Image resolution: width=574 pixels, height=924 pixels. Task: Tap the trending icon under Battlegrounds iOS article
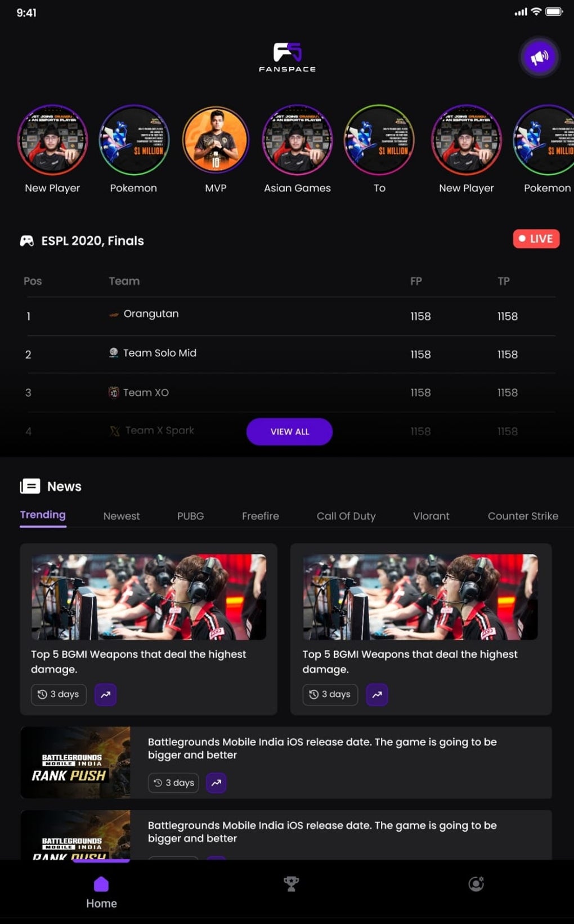(x=216, y=783)
